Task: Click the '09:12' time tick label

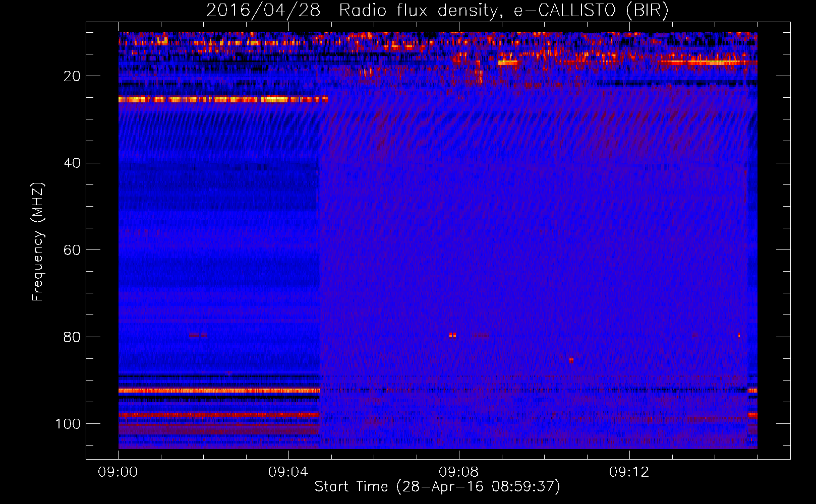Action: 629,472
